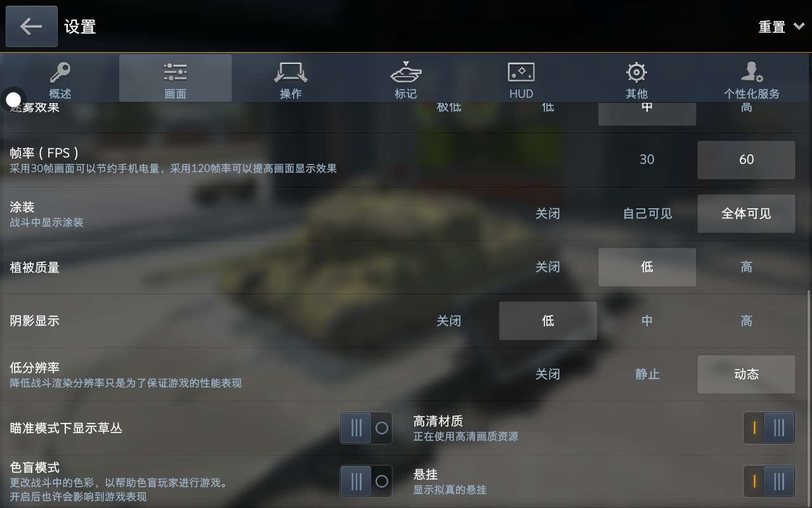This screenshot has height=508, width=812.
Task: Tap the floating white circle button
Action: 14,99
